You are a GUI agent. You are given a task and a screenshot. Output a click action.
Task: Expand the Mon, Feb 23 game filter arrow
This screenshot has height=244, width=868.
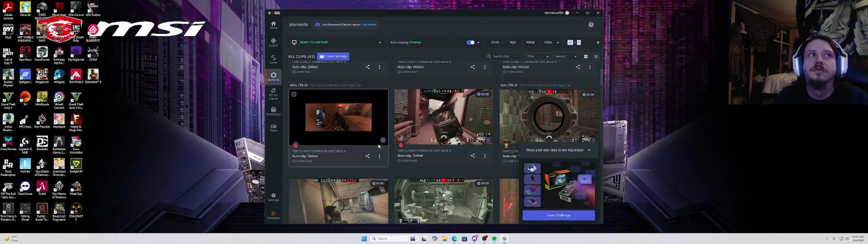pos(359,85)
